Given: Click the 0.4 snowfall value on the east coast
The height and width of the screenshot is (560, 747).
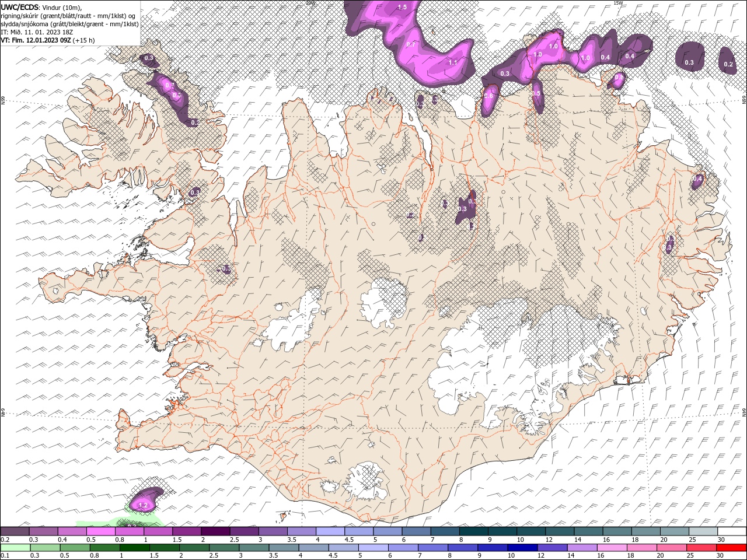Looking at the screenshot, I should pos(698,178).
